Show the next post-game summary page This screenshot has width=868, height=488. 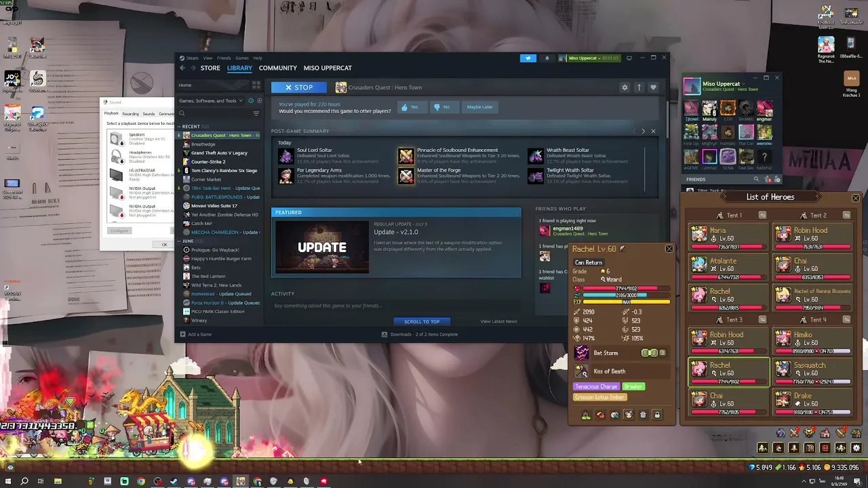(643, 131)
